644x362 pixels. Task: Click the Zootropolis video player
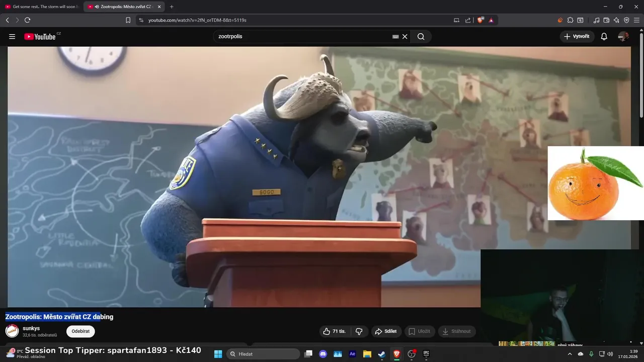click(x=319, y=176)
